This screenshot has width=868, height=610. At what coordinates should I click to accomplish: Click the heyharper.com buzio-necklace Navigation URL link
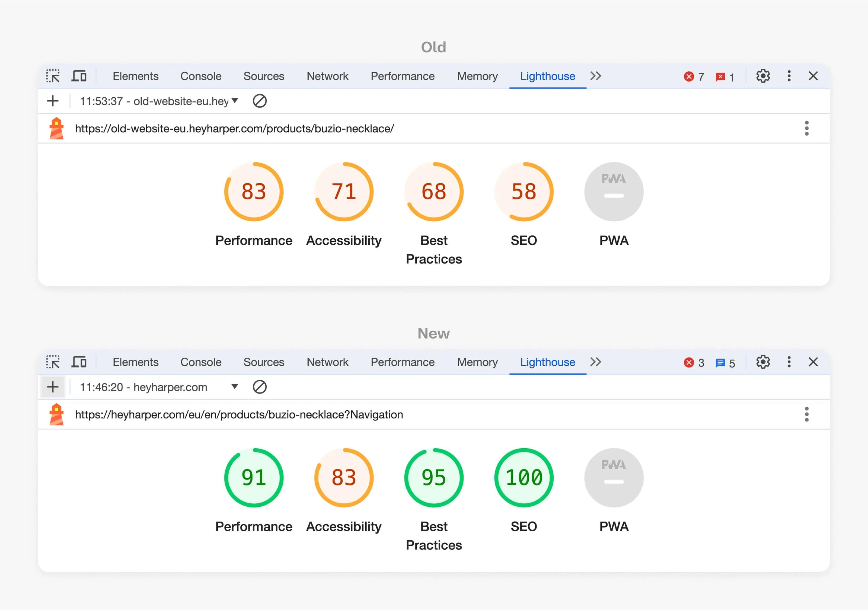coord(239,415)
